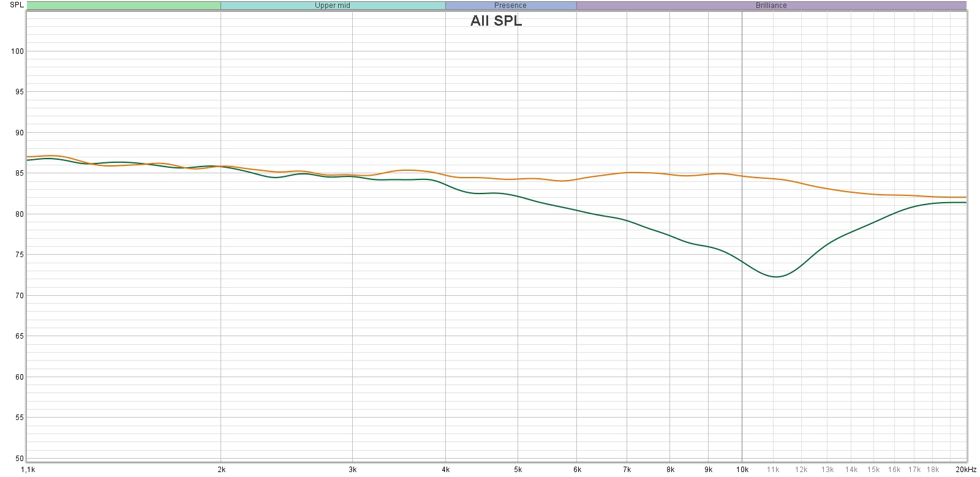Click the "6k" frequency axis label
The height and width of the screenshot is (477, 980).
coord(577,470)
